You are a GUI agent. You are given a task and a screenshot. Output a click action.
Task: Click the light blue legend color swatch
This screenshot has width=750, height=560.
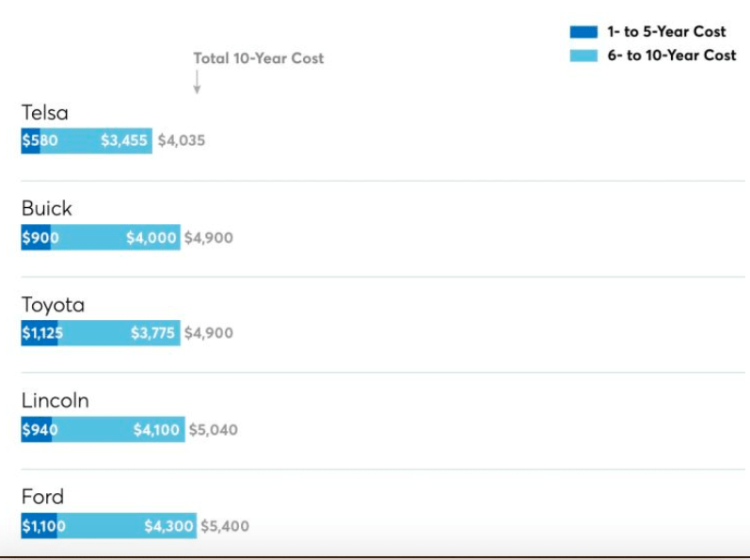(x=583, y=56)
